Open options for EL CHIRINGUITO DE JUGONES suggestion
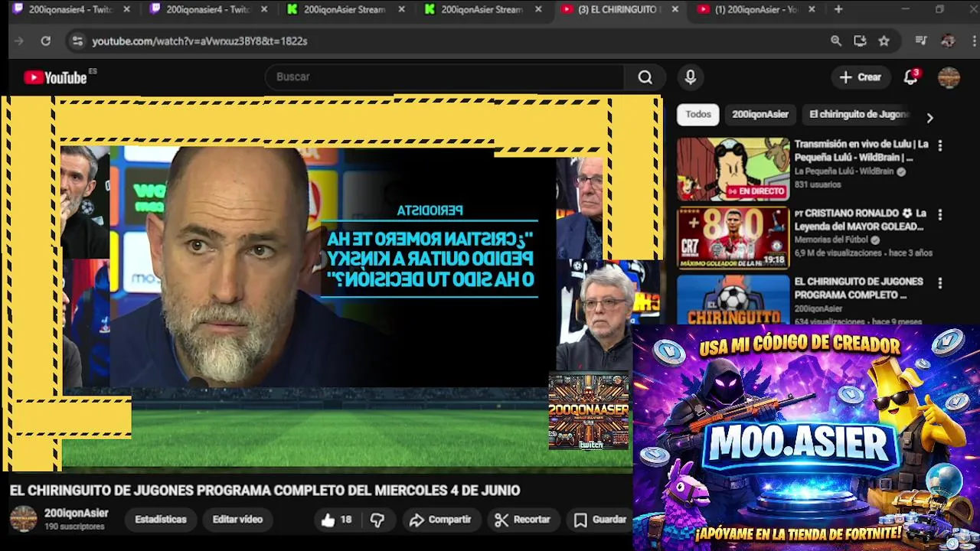Viewport: 980px width, 551px height. [x=940, y=283]
